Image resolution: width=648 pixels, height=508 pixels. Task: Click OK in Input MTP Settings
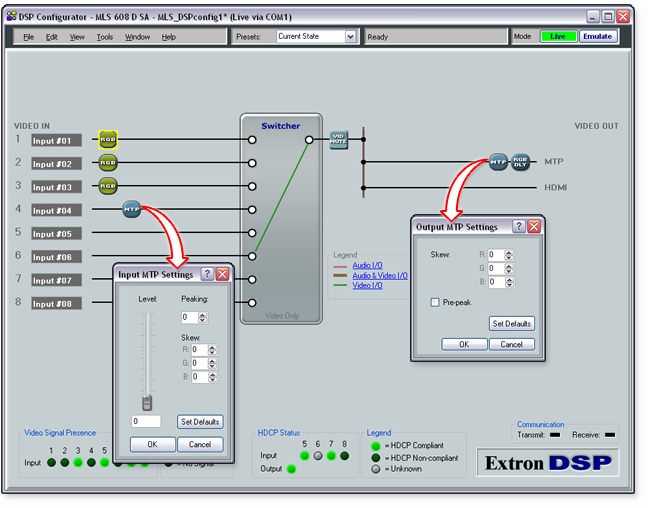click(152, 444)
